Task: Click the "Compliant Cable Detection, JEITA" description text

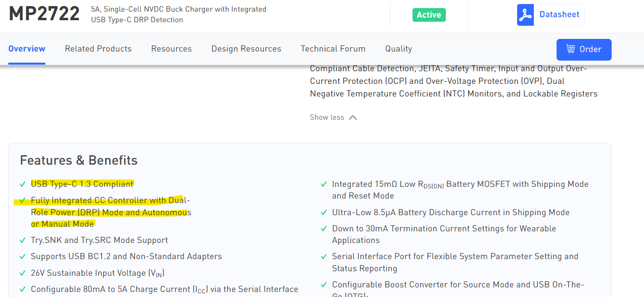Action: tap(453, 81)
